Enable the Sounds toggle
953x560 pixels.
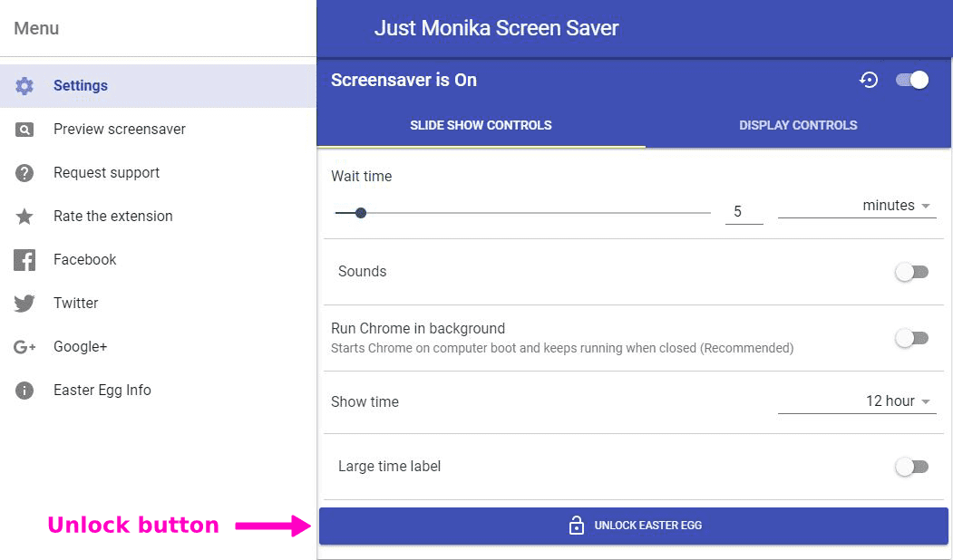point(912,271)
